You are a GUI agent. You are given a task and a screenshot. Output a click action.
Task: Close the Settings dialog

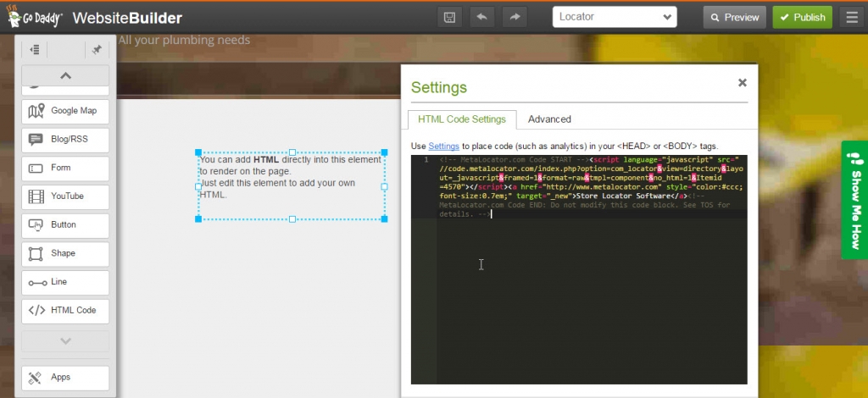(743, 83)
